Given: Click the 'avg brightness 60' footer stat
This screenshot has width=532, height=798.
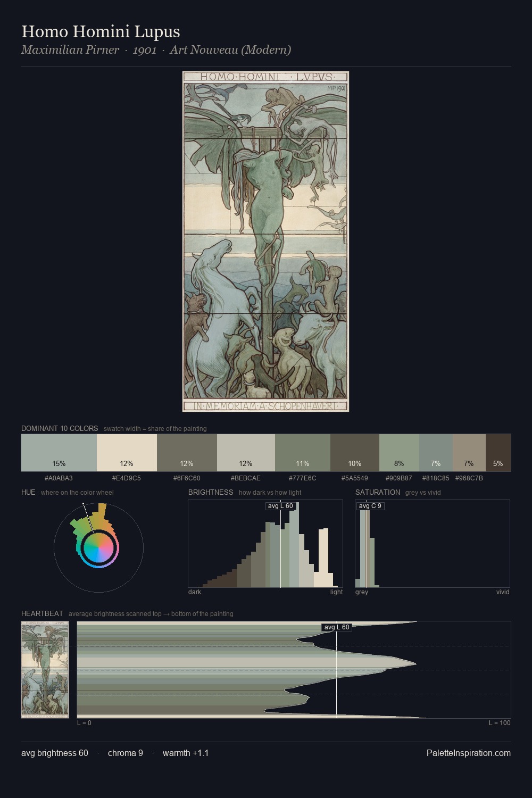Looking at the screenshot, I should point(55,753).
